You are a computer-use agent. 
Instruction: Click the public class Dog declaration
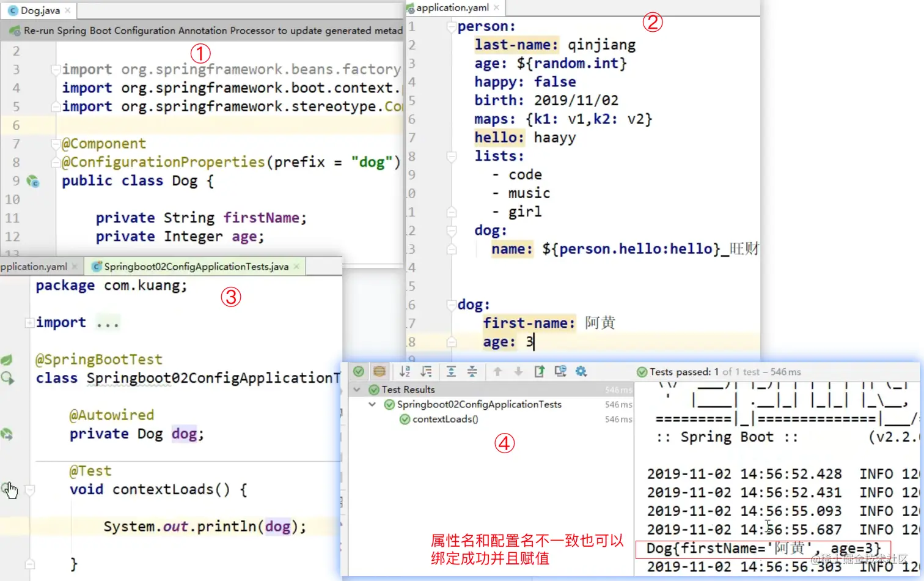[137, 181]
